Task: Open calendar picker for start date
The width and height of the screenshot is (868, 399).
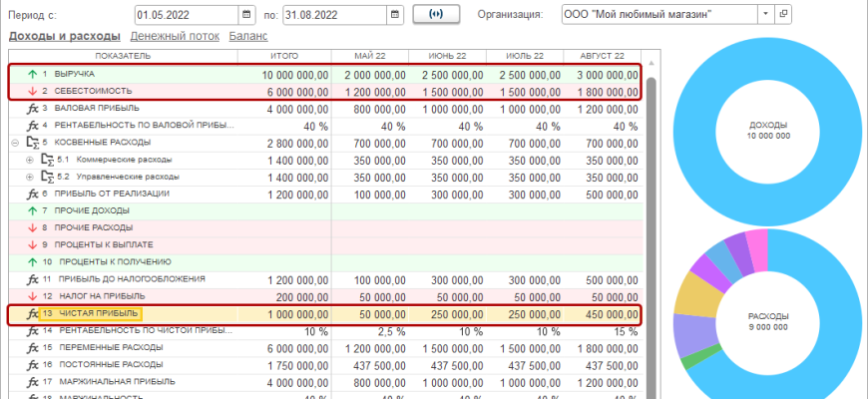Action: click(x=246, y=14)
